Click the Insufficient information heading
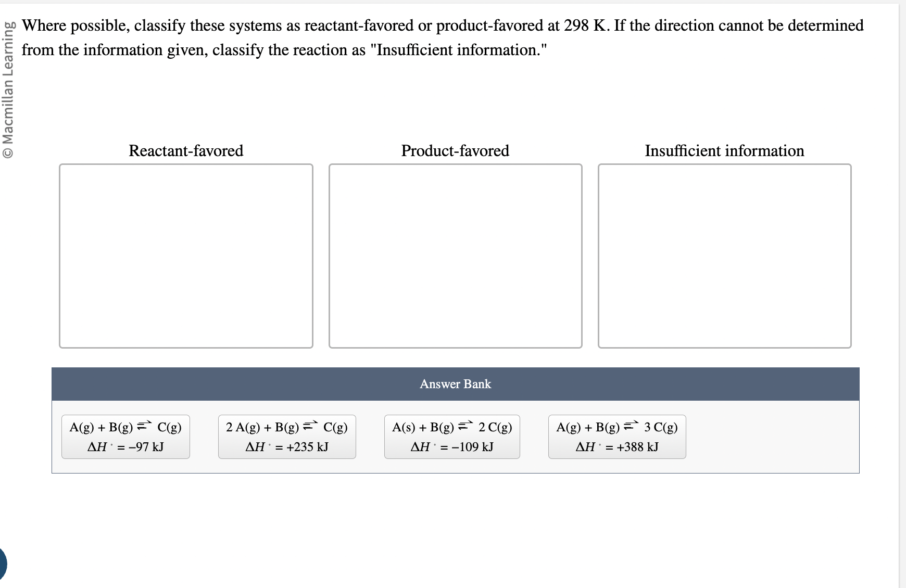 pos(724,151)
